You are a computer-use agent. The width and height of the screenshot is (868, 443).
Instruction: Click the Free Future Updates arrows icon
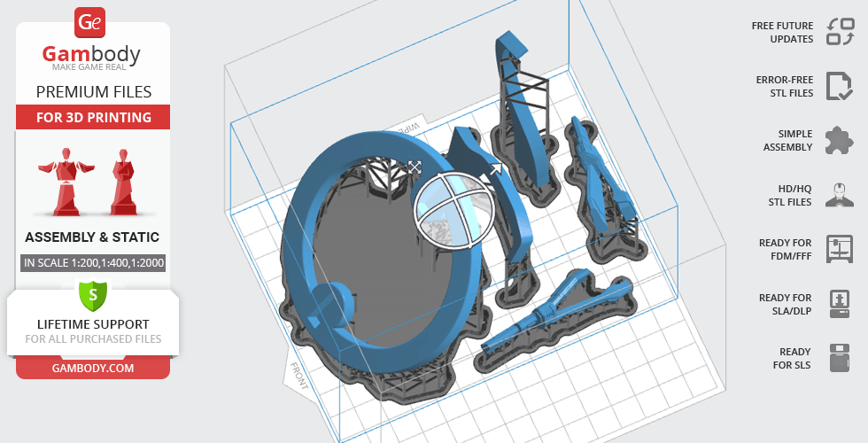tap(839, 32)
